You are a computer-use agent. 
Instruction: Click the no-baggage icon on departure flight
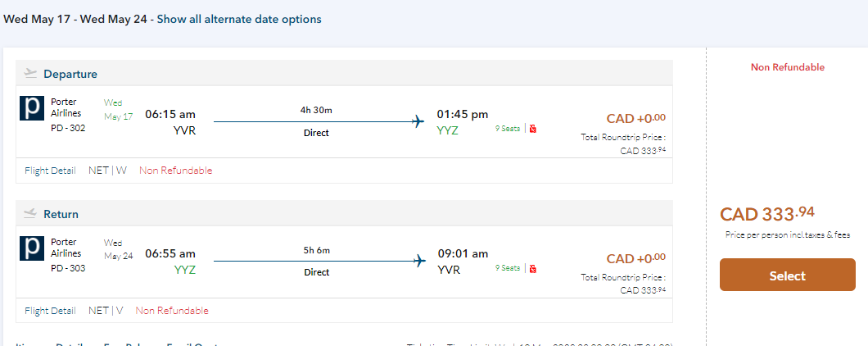pyautogui.click(x=533, y=129)
